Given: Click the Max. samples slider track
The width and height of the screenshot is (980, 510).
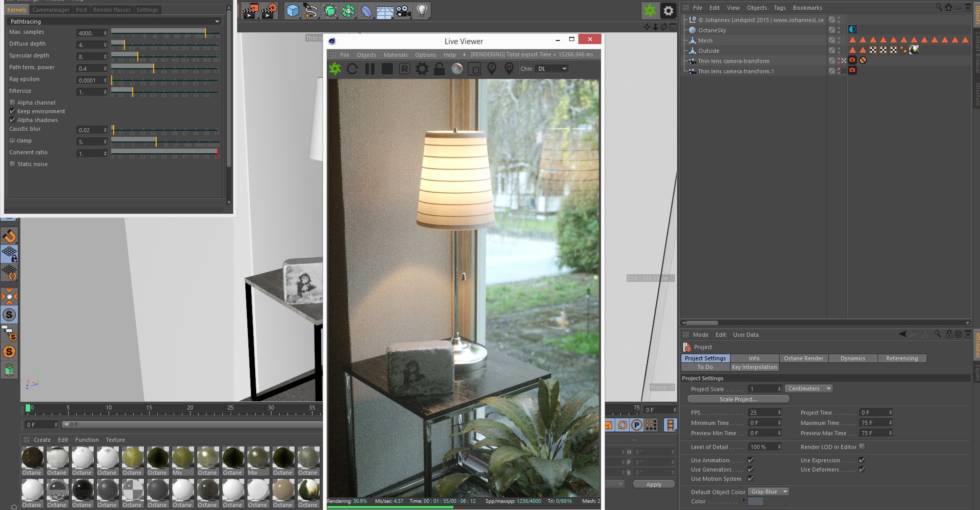Looking at the screenshot, I should pyautogui.click(x=165, y=32).
